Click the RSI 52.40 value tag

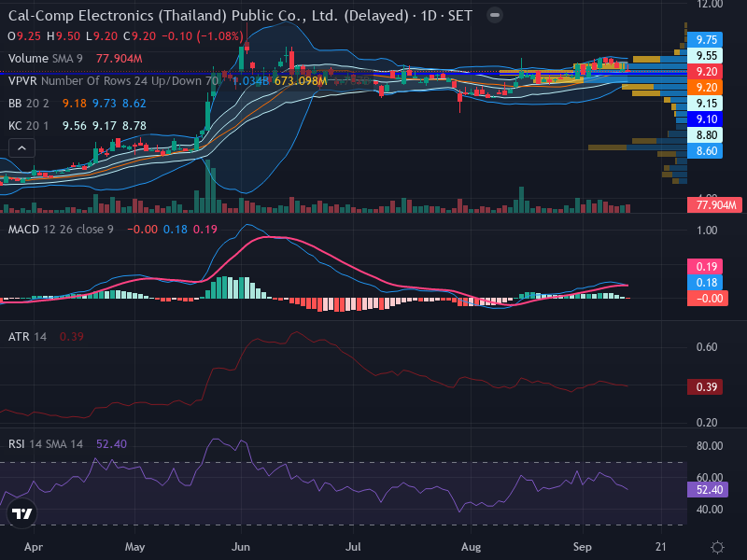click(x=708, y=489)
